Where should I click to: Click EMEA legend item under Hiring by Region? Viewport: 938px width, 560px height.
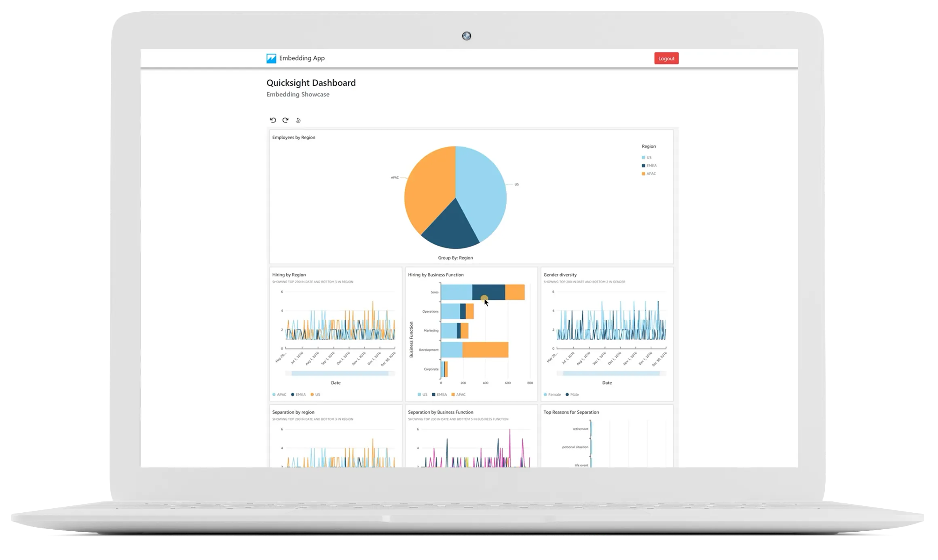coord(298,394)
